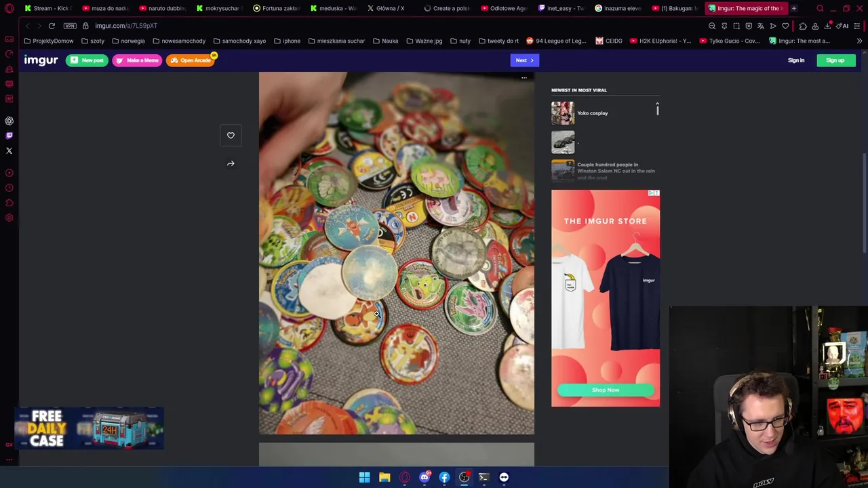Favorite the post with heart icon
This screenshot has height=488, width=868.
(x=231, y=136)
